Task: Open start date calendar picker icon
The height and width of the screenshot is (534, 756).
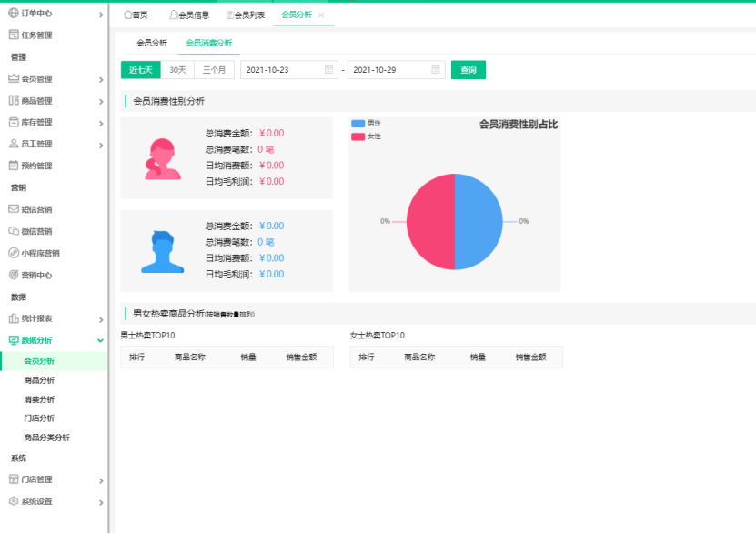Action: (x=328, y=69)
